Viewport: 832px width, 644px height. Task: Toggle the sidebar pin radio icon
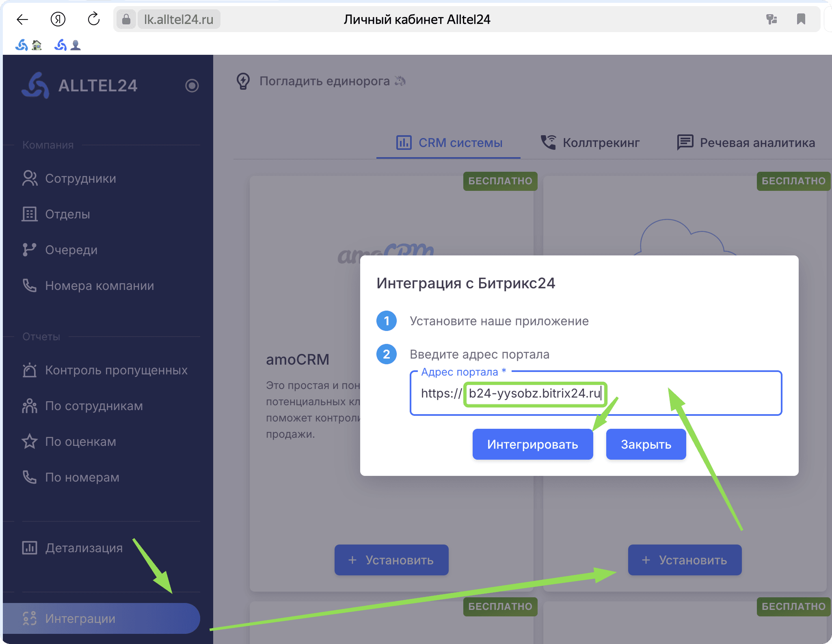click(192, 86)
